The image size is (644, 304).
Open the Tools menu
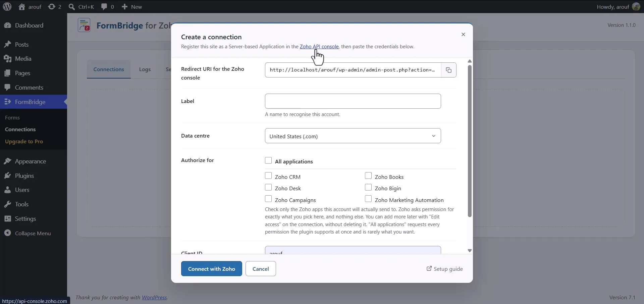pos(34,204)
